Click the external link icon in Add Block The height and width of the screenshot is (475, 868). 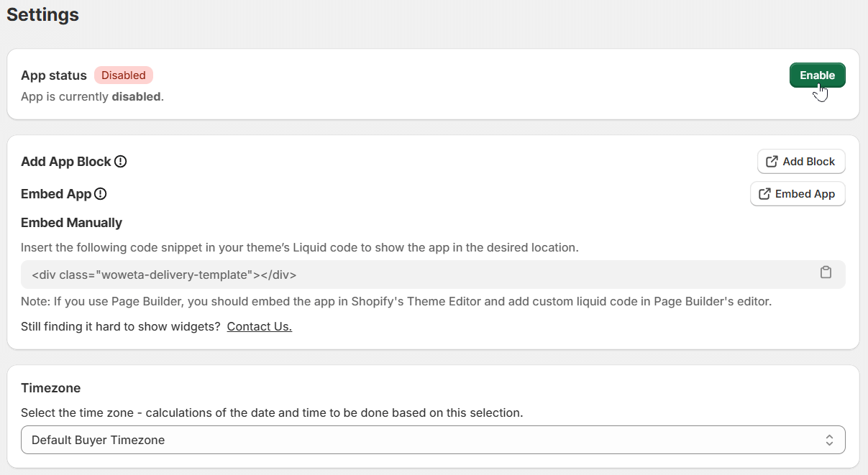pyautogui.click(x=772, y=162)
